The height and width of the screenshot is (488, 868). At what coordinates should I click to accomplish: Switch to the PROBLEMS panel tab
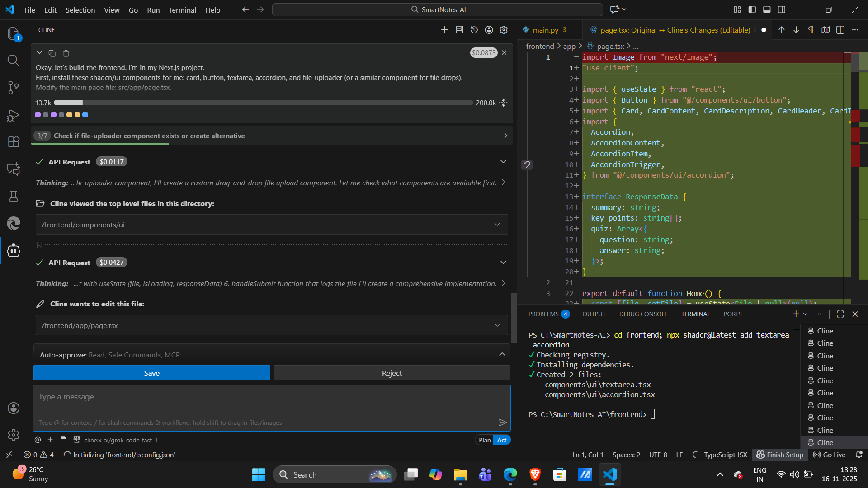click(543, 314)
